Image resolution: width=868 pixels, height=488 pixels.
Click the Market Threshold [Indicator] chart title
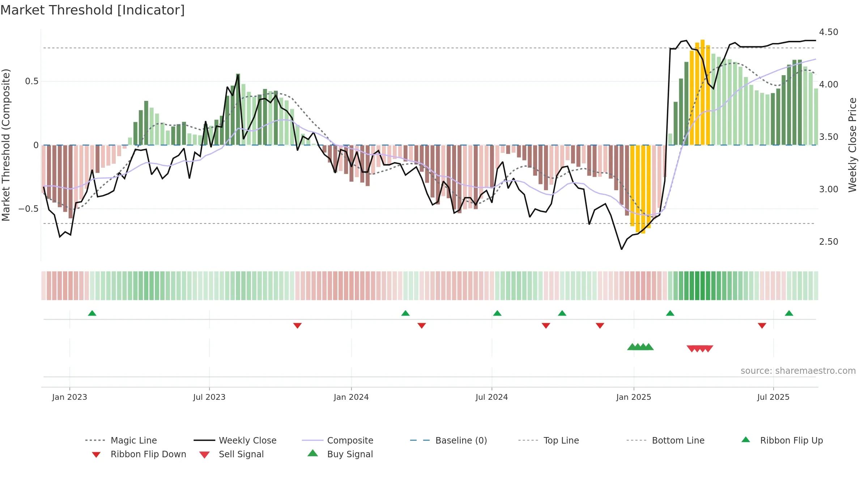pyautogui.click(x=93, y=10)
